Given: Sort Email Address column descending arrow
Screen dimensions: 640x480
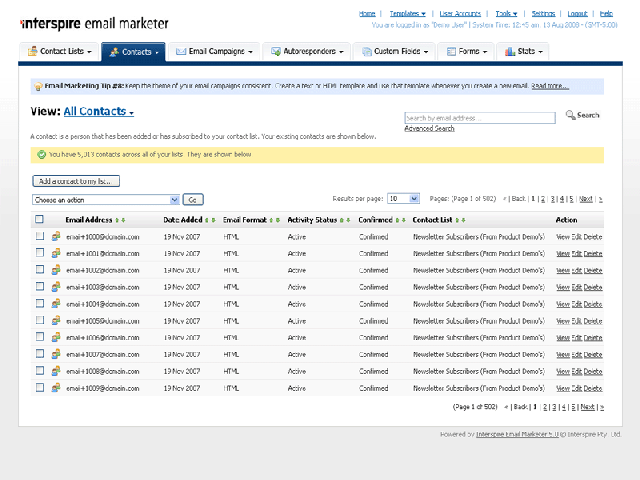Looking at the screenshot, I should coord(123,220).
